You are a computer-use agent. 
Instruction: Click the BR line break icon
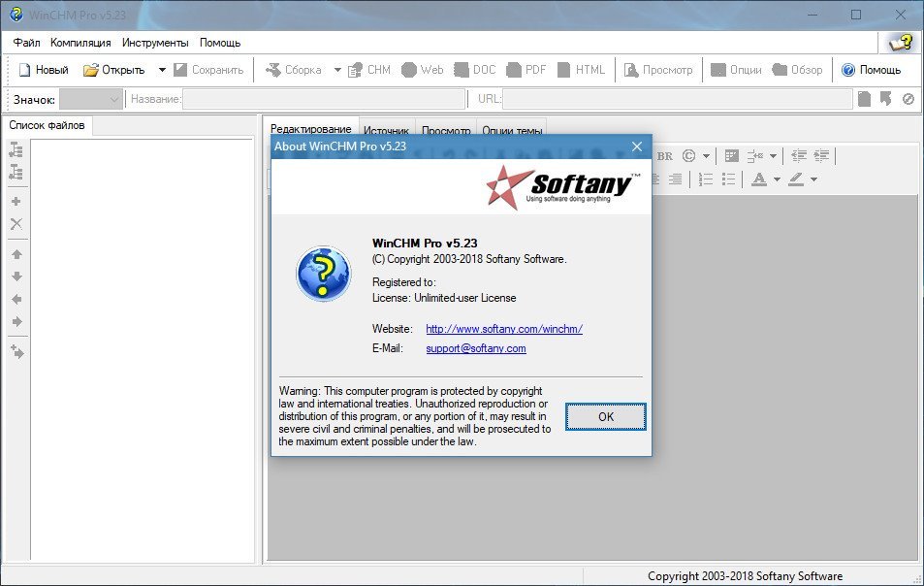(x=665, y=156)
